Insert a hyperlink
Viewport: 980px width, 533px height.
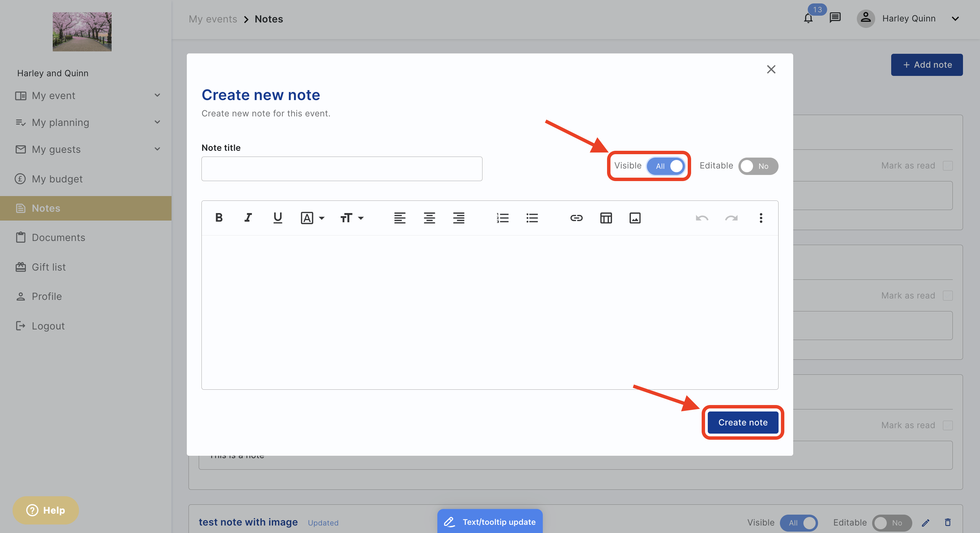pos(576,218)
